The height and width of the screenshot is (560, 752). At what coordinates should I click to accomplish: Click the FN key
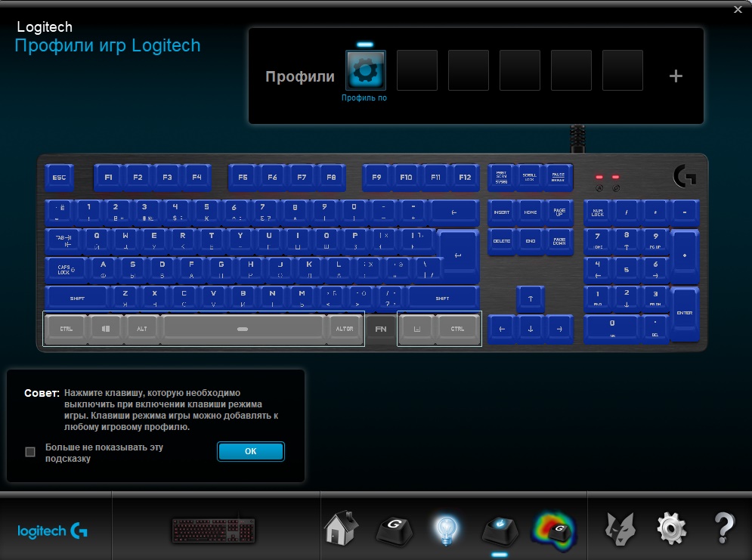coord(381,329)
